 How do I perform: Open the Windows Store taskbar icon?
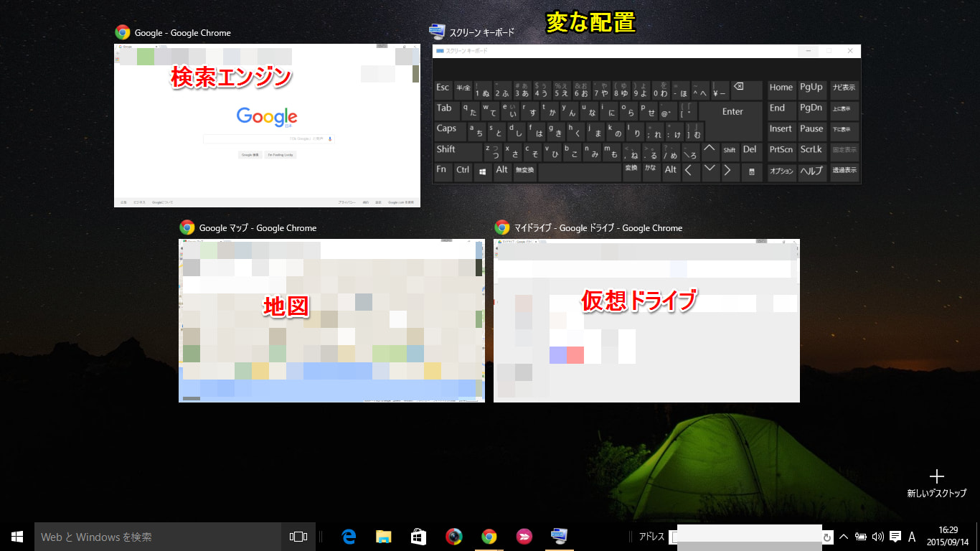(x=418, y=537)
